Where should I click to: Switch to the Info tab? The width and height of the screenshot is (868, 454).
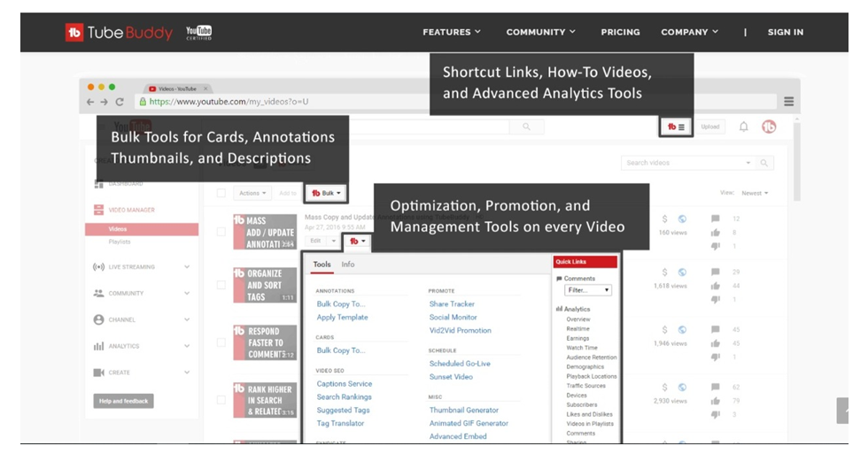347,265
